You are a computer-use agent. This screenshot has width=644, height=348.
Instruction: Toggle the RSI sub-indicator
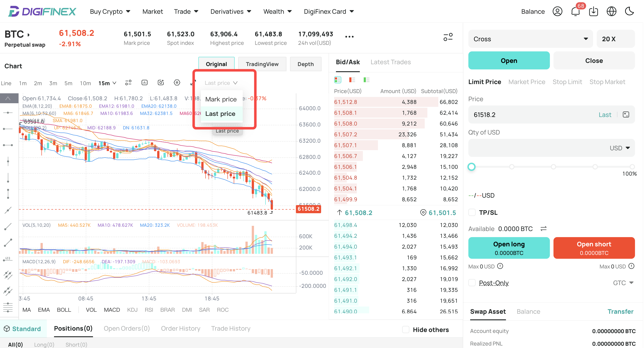(149, 310)
